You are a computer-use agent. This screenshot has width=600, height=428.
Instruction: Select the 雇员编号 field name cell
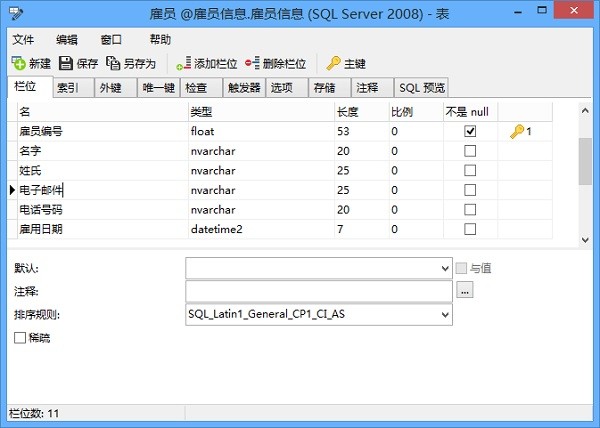103,131
